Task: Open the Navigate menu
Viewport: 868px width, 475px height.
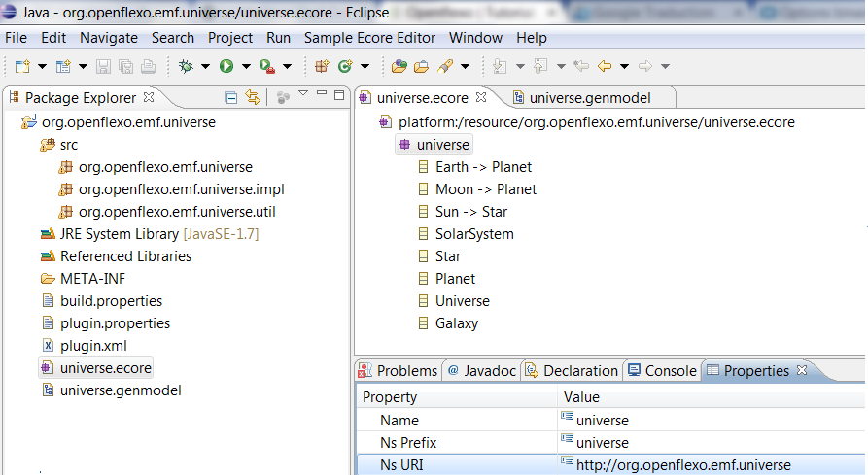Action: point(109,38)
